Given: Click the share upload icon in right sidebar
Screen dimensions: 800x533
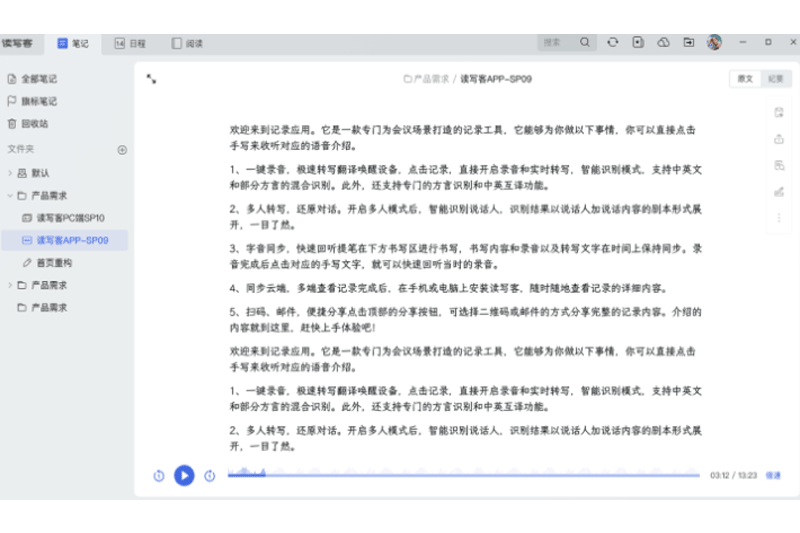Looking at the screenshot, I should coord(779,138).
